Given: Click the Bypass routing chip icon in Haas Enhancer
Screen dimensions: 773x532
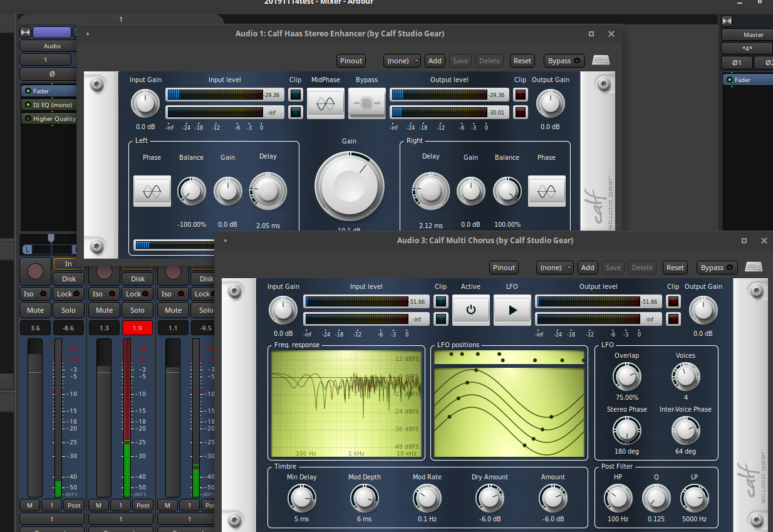Looking at the screenshot, I should pyautogui.click(x=366, y=103).
